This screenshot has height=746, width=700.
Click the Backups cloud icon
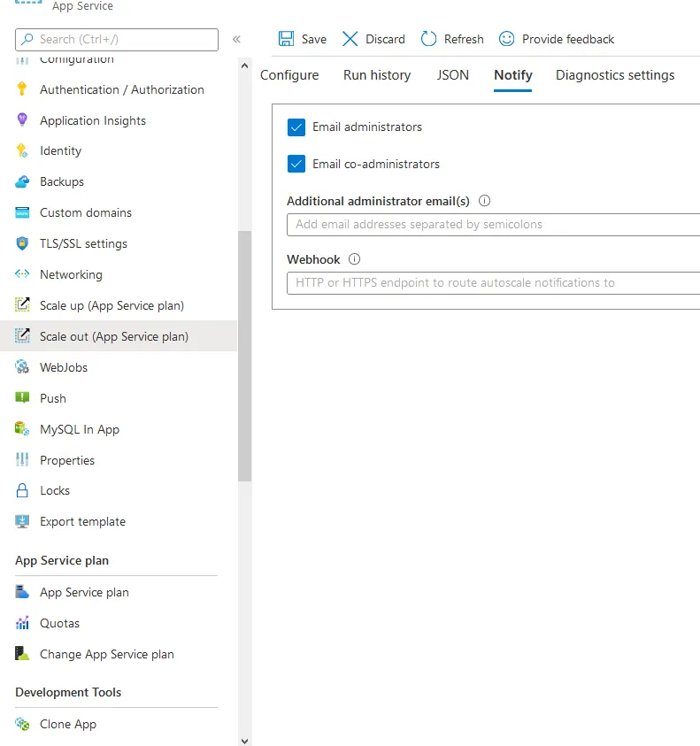point(22,181)
